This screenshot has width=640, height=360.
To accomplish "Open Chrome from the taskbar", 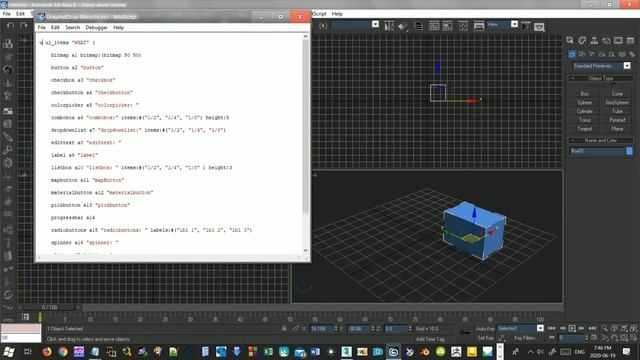I will [62, 351].
